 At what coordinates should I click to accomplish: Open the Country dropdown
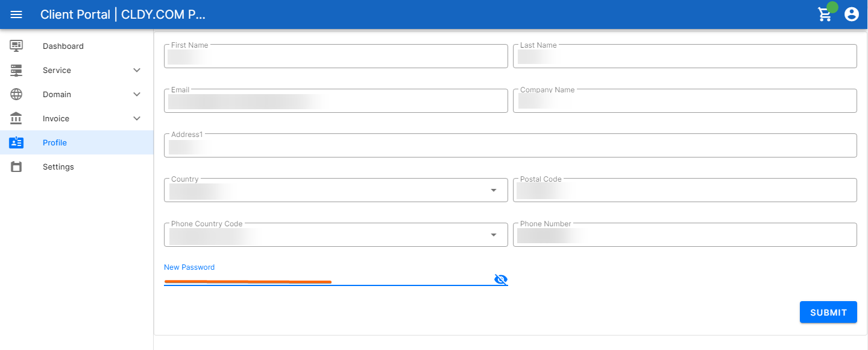336,190
